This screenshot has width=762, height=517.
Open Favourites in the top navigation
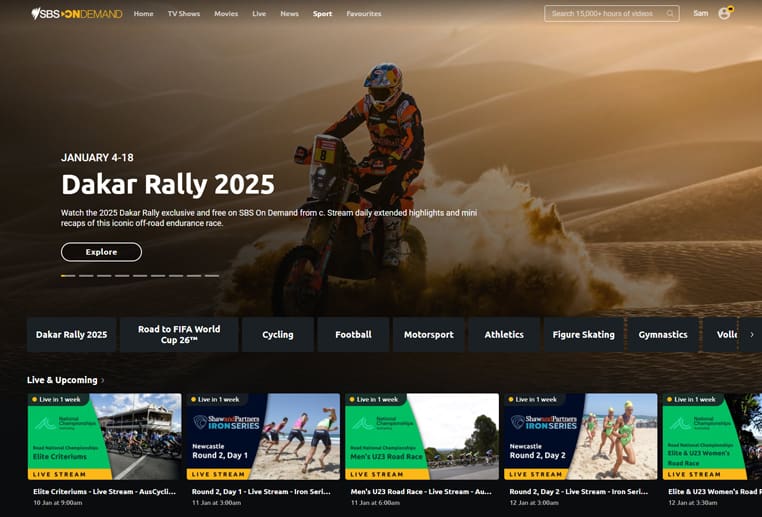(x=364, y=14)
